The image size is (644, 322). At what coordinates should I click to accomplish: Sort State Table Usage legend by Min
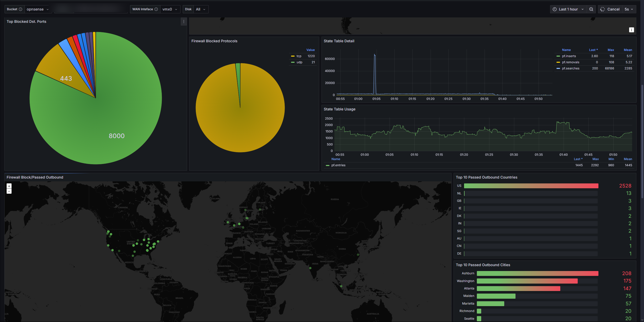click(611, 159)
